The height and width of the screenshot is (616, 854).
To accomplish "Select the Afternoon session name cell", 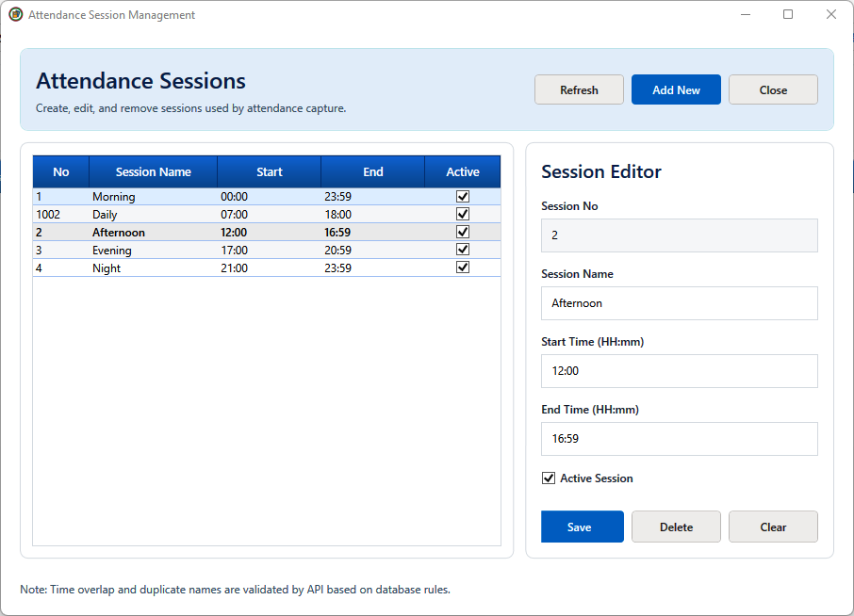I will (153, 233).
